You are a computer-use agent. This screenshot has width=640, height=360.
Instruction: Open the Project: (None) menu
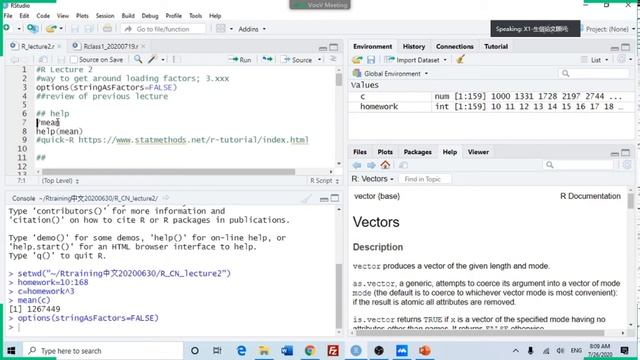click(607, 29)
